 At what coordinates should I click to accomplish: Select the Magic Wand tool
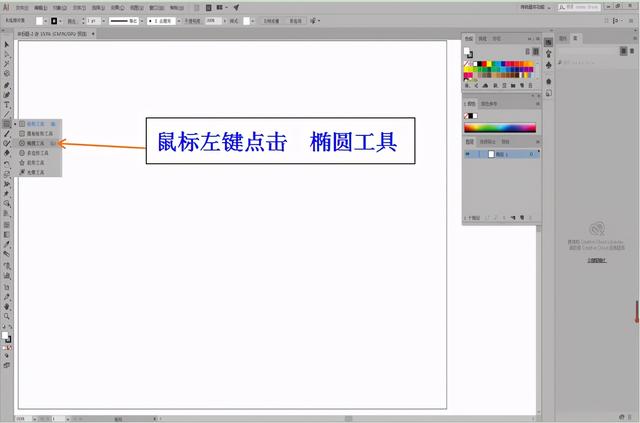click(7, 64)
